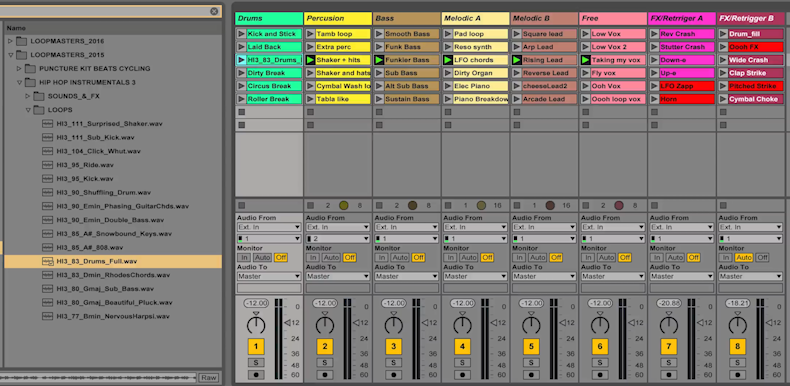Select HI3_83_Dmin_RhodesChords.wav file
790x386 pixels.
113,275
